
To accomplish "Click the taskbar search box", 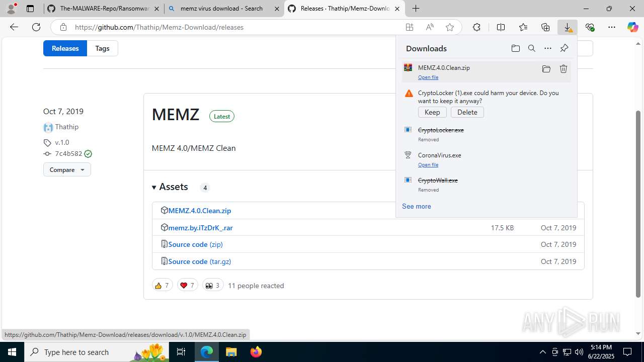I will click(x=97, y=352).
